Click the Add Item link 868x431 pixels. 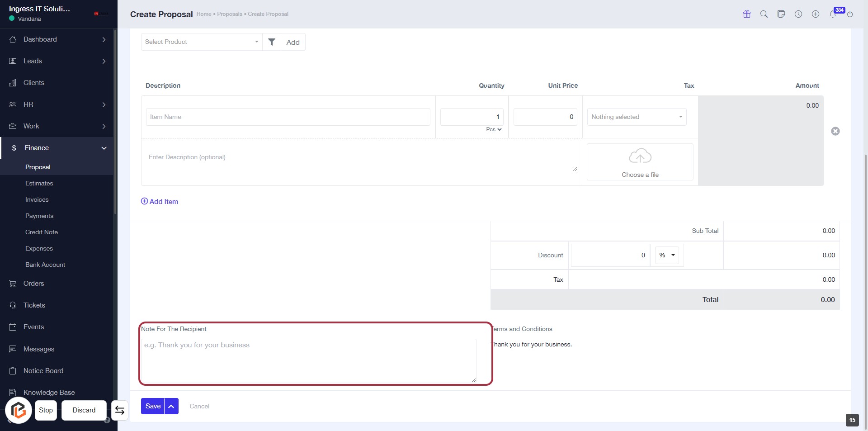(x=160, y=202)
